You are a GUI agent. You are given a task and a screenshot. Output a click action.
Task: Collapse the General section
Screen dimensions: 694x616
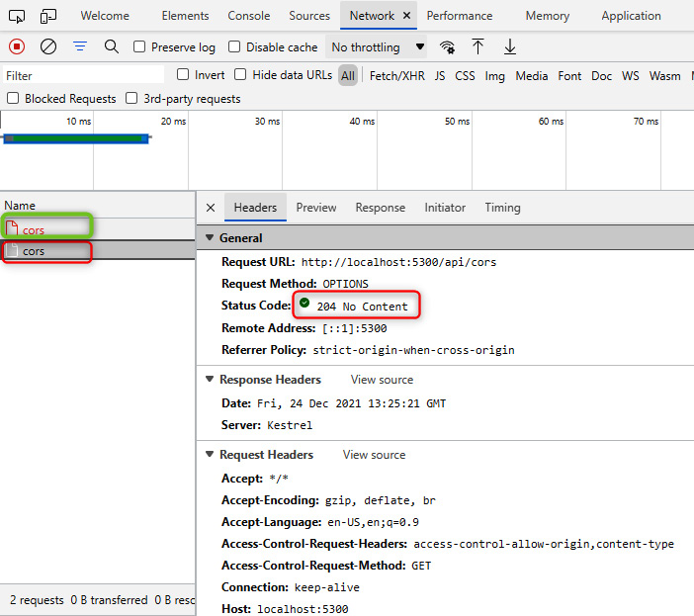pyautogui.click(x=210, y=237)
